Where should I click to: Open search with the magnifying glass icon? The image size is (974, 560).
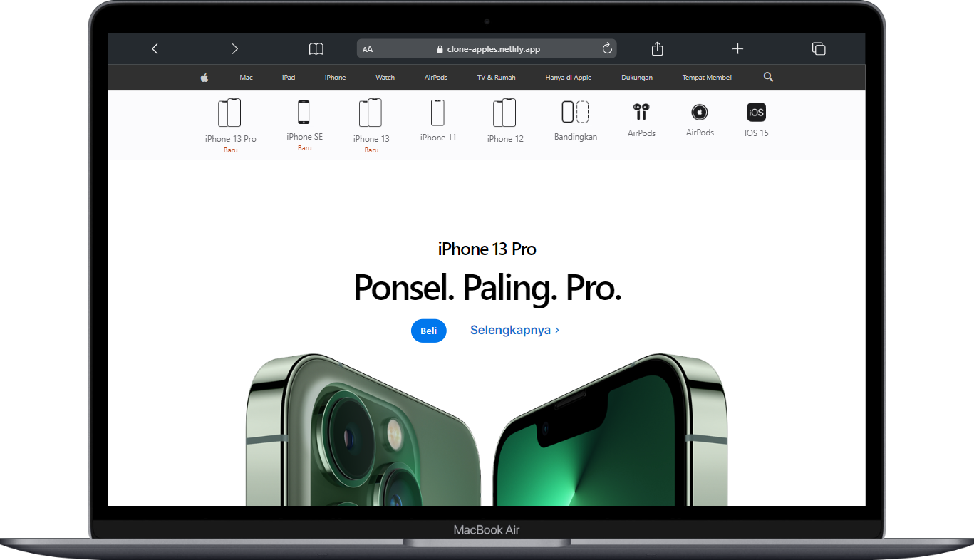pos(768,77)
